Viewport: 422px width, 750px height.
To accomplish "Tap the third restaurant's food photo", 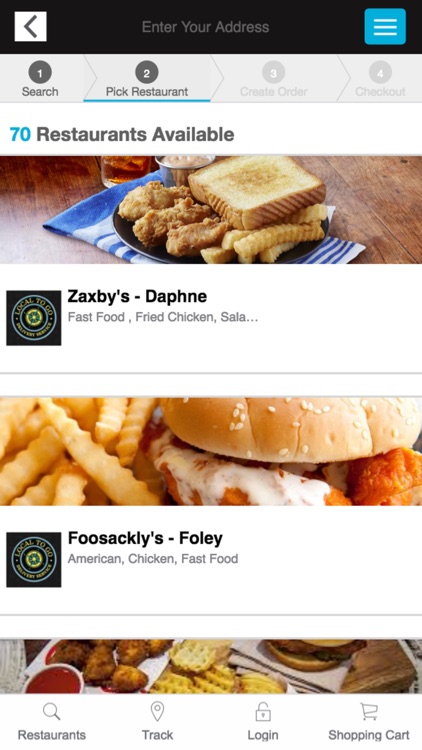I will pos(211,666).
